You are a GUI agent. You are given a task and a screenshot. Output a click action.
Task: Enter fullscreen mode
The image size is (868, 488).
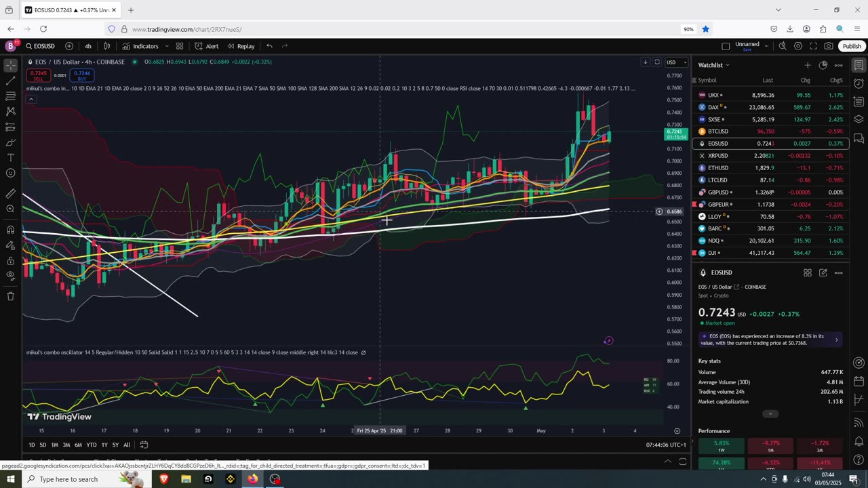pyautogui.click(x=813, y=46)
